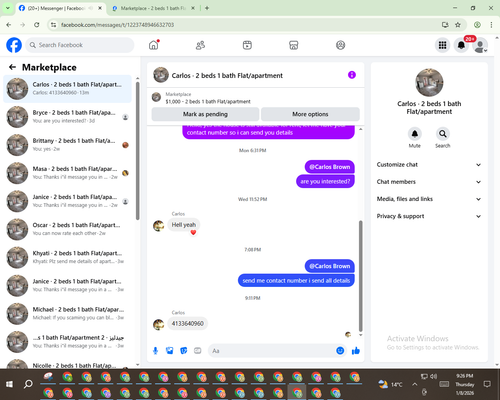Open Chrome three-dot menu
The image size is (500, 400).
click(x=491, y=25)
